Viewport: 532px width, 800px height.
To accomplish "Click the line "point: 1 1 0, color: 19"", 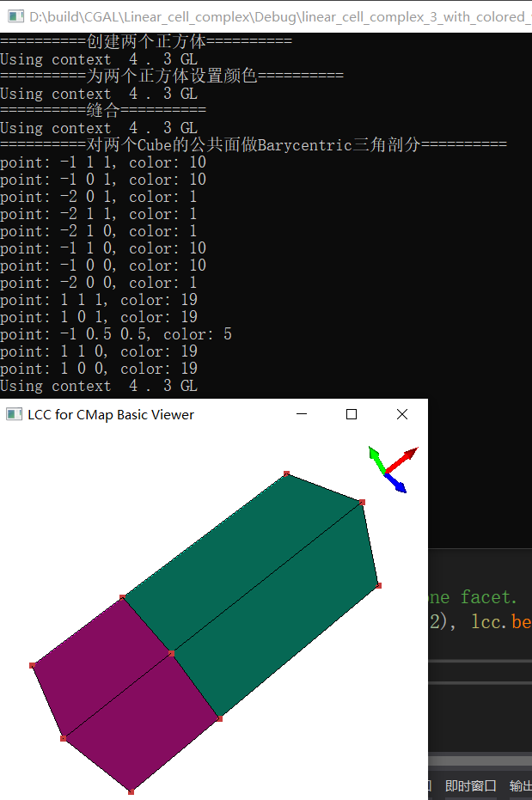I will [x=99, y=351].
